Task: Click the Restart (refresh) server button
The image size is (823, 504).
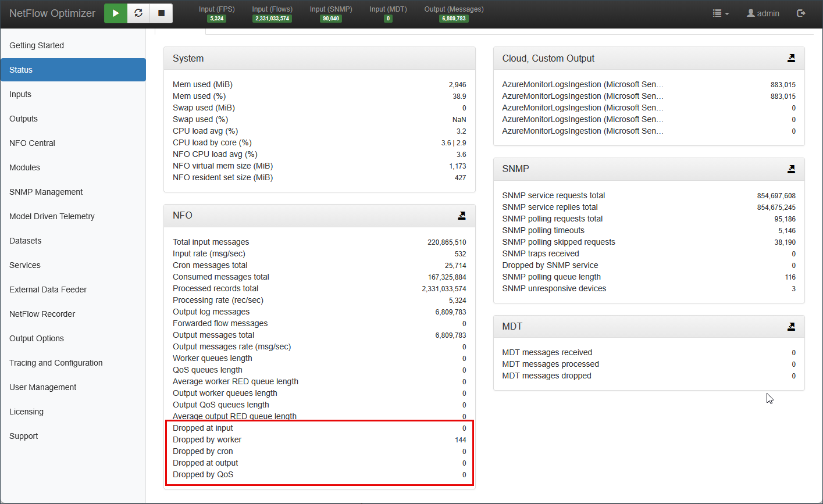Action: pyautogui.click(x=138, y=13)
